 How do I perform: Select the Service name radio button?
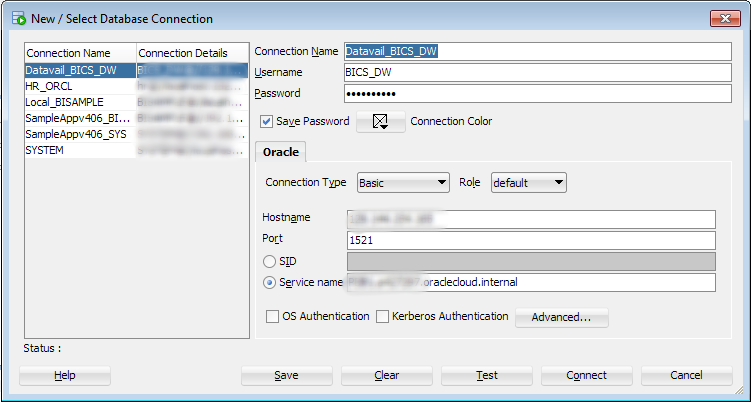tap(269, 283)
